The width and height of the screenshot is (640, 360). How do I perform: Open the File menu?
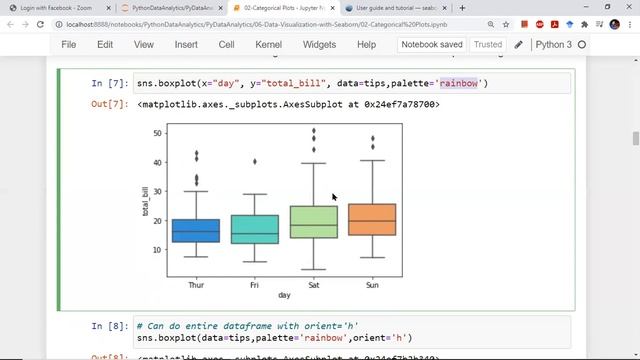(x=69, y=44)
